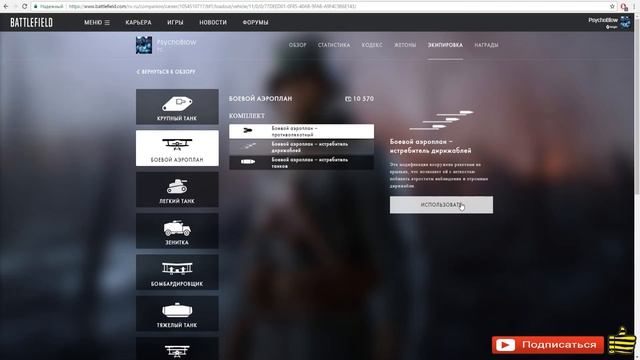This screenshot has height=360, width=640.
Task: Select БОМБАРДИРОВЩИК vehicle tile
Action: (x=177, y=272)
